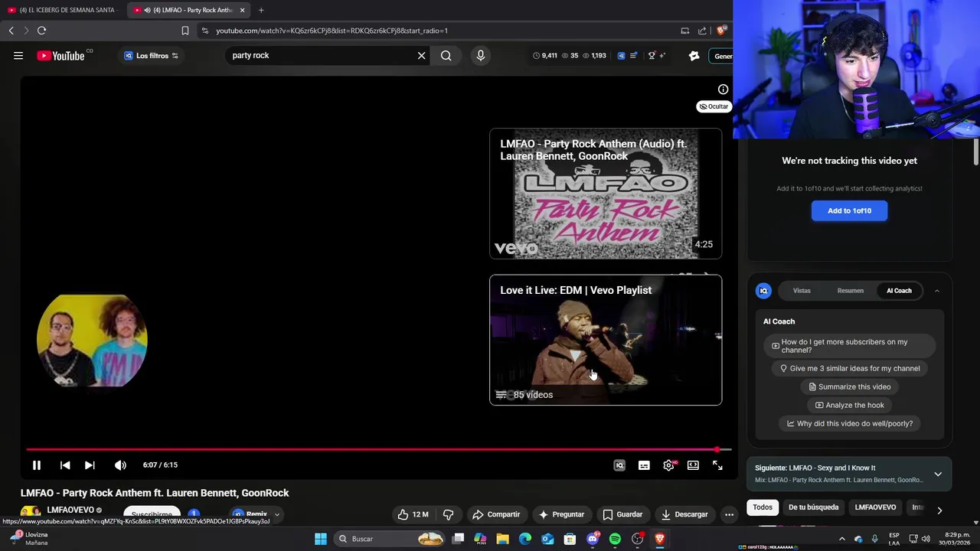Open the Party Rock Anthem Audio end card
The image size is (980, 551).
pyautogui.click(x=606, y=194)
